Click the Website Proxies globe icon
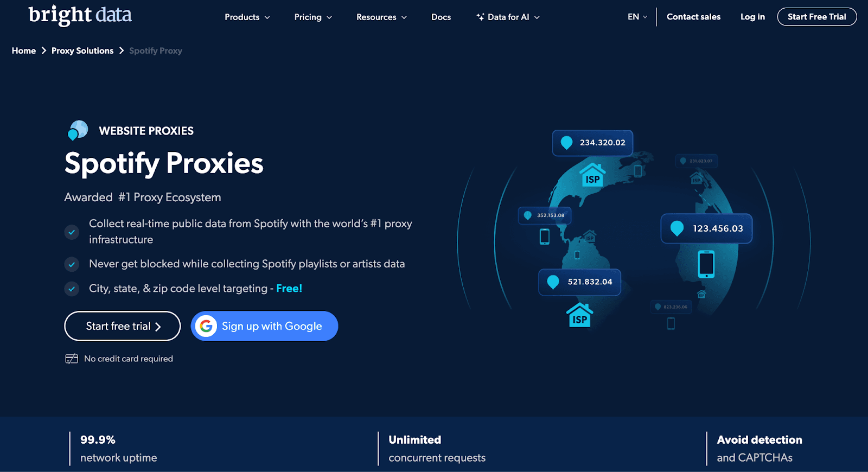 (78, 131)
